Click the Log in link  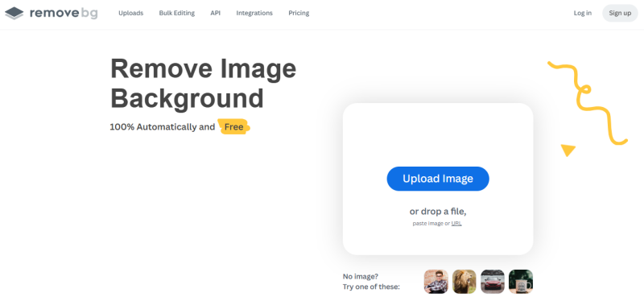(582, 13)
